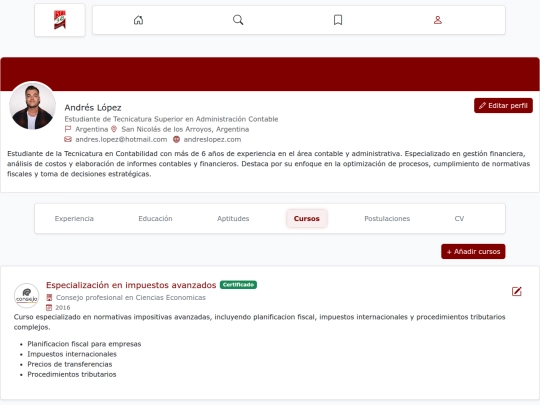The width and height of the screenshot is (540, 405).
Task: Select the Cursos tab
Action: (307, 218)
